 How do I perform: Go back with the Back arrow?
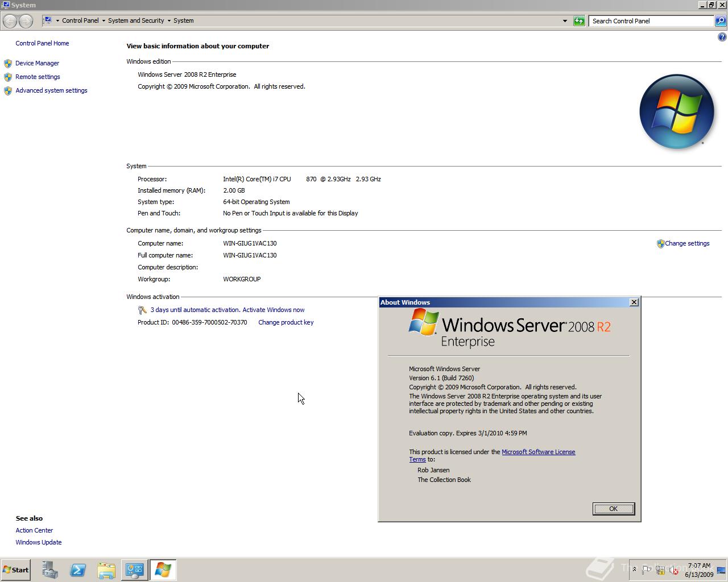(x=10, y=21)
